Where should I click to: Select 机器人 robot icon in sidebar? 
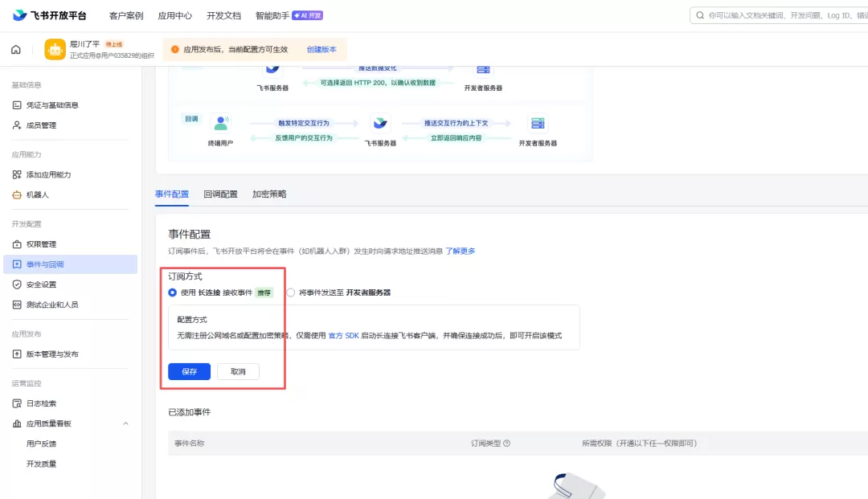point(17,194)
